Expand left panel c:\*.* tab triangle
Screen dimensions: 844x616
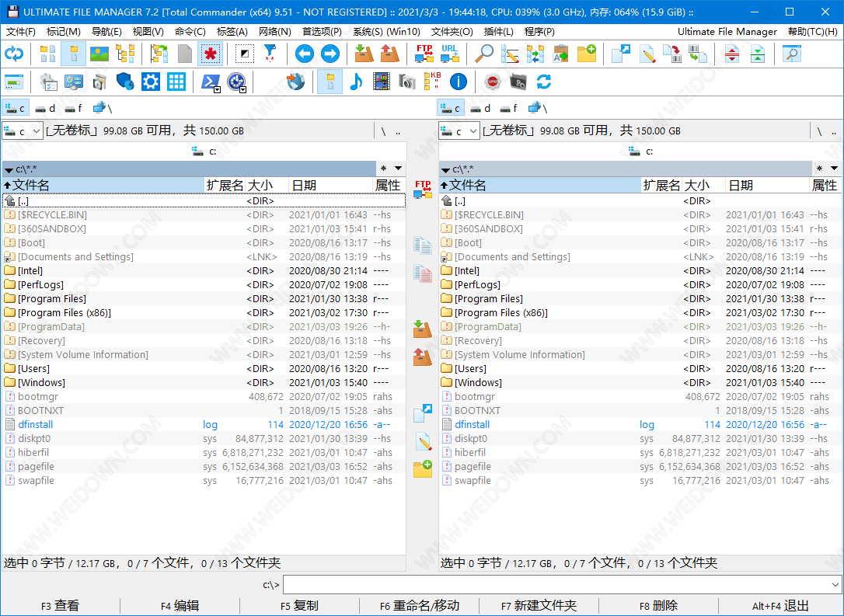[9, 170]
